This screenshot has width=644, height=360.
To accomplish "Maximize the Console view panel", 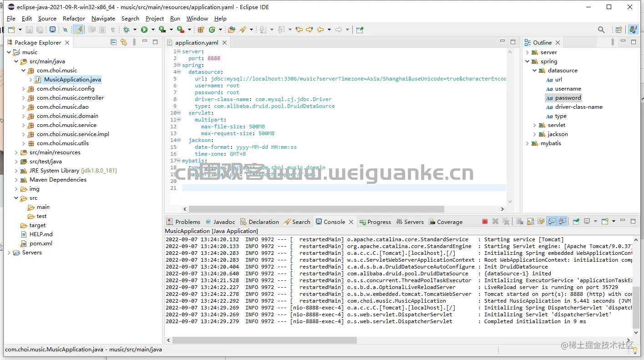I will [633, 221].
